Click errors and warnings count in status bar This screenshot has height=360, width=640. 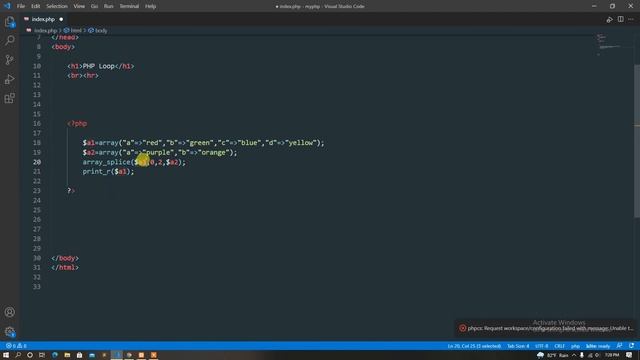coord(16,346)
